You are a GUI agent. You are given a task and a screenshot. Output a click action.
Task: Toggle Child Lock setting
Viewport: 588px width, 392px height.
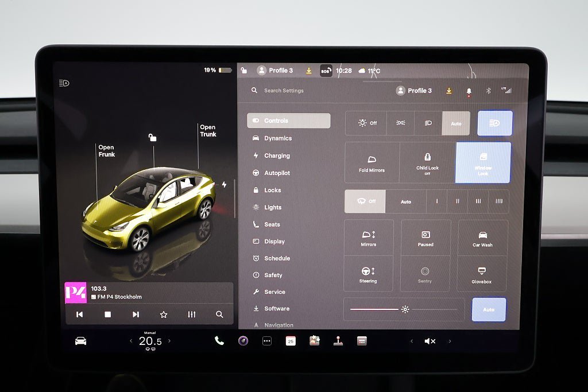tap(427, 163)
